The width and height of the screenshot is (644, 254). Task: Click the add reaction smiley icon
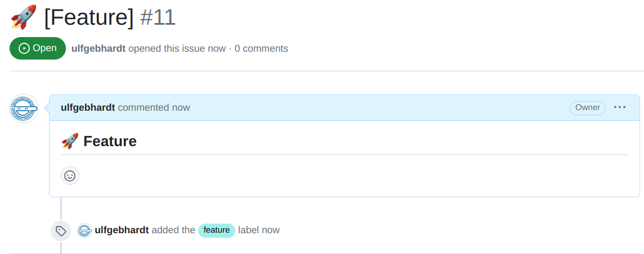coord(70,176)
